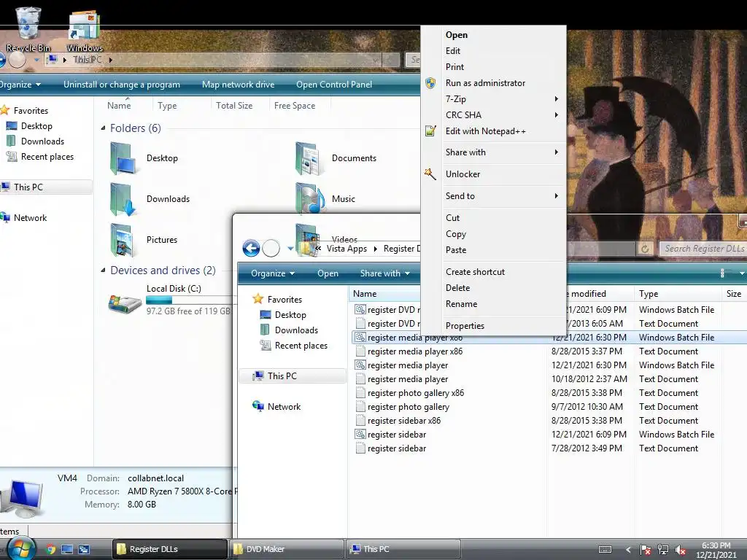Click the Search Register DLLs field
Viewport: 747px width, 560px height.
coord(703,249)
